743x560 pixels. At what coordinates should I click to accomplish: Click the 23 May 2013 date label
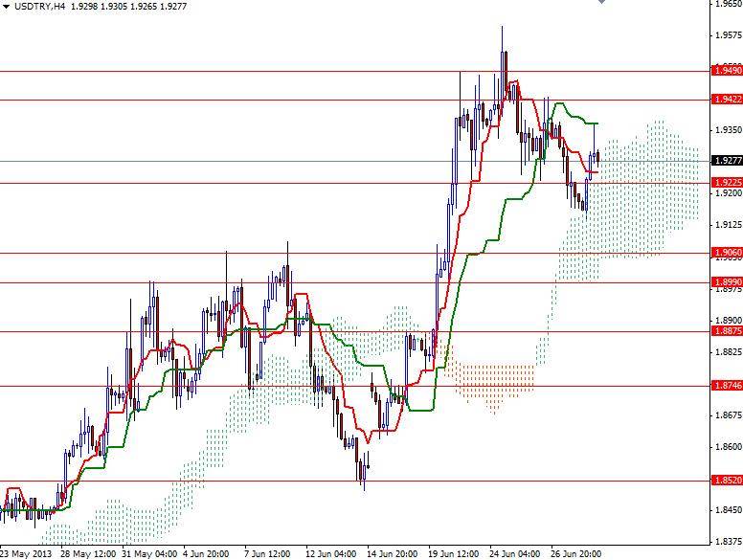[x=26, y=554]
